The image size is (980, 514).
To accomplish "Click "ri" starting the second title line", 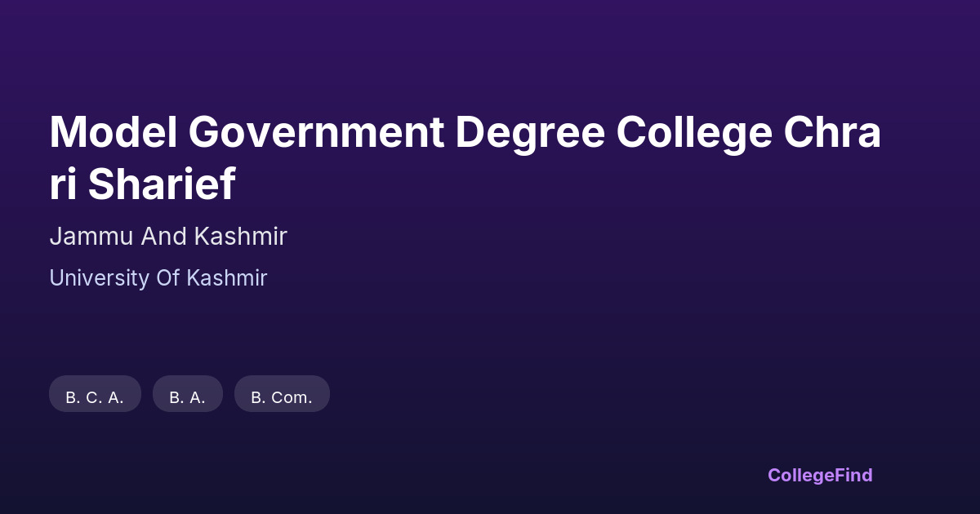I will click(64, 184).
